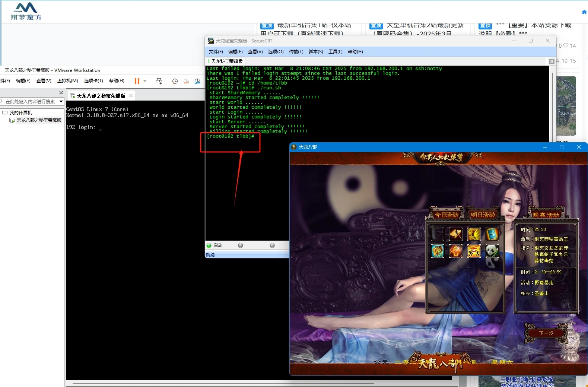Click the heart like icon showing 14
The image size is (588, 387).
[x=566, y=46]
